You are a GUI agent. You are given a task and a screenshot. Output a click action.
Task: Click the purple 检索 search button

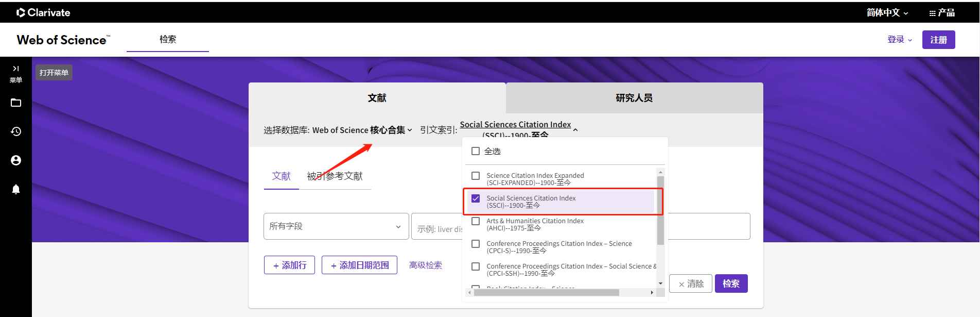click(731, 283)
